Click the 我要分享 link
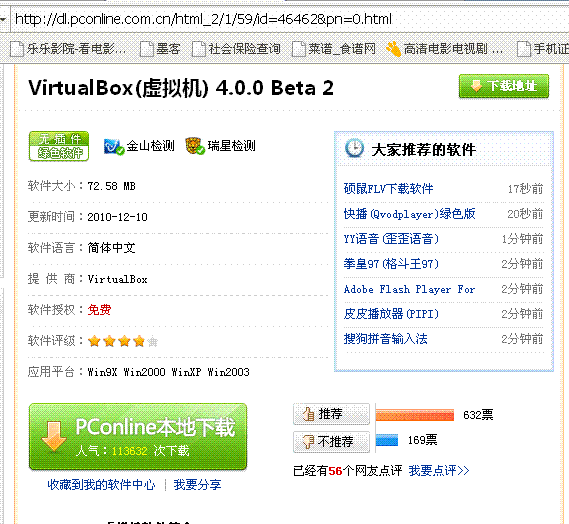This screenshot has width=569, height=524. pos(197,485)
